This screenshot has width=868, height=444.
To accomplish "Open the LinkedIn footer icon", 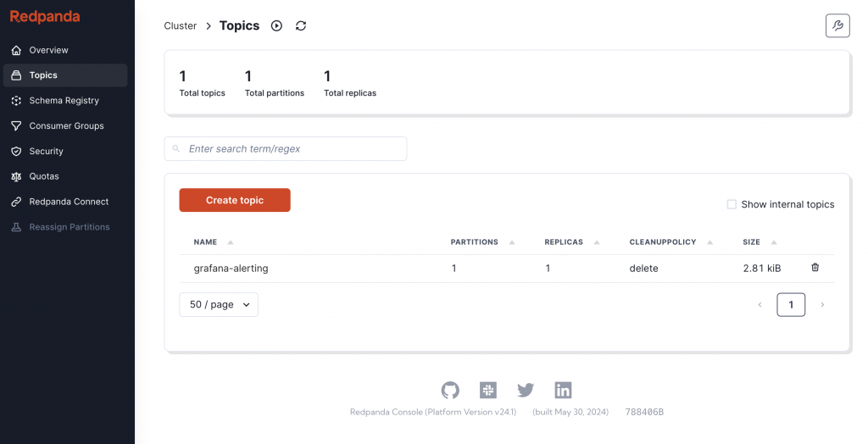I will (x=563, y=390).
